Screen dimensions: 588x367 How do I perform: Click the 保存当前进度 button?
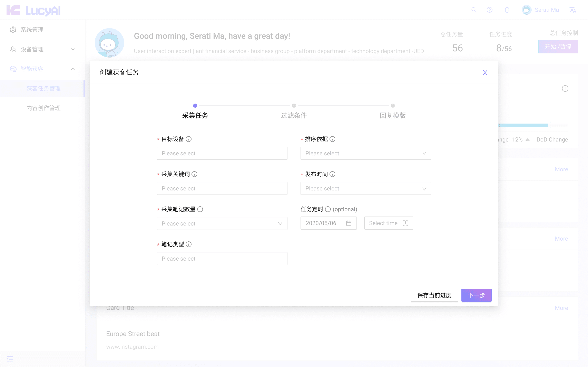coord(434,295)
